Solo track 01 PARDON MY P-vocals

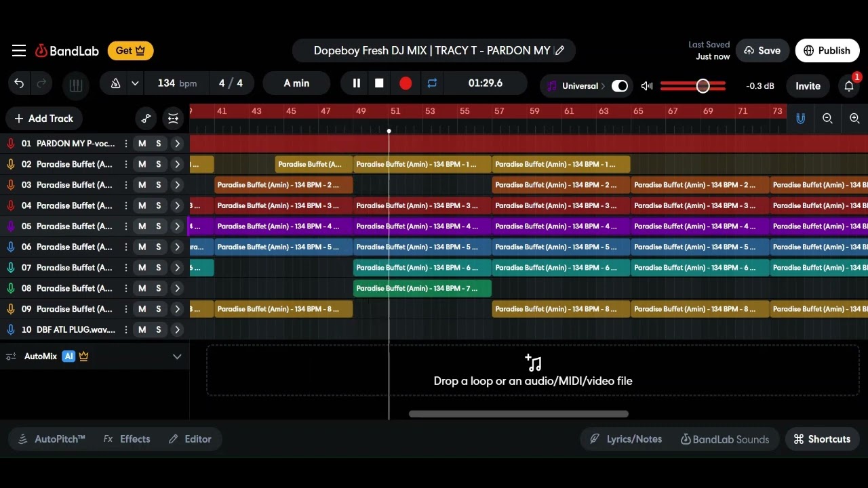pos(159,144)
